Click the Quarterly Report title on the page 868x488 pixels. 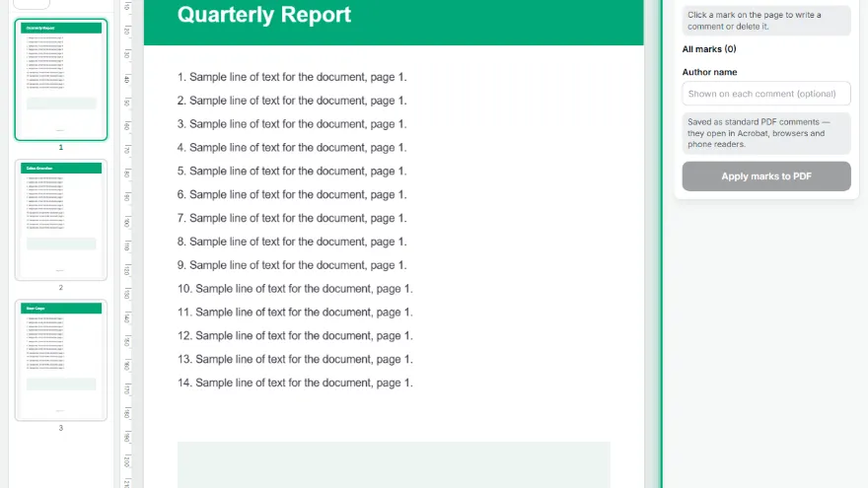point(264,15)
